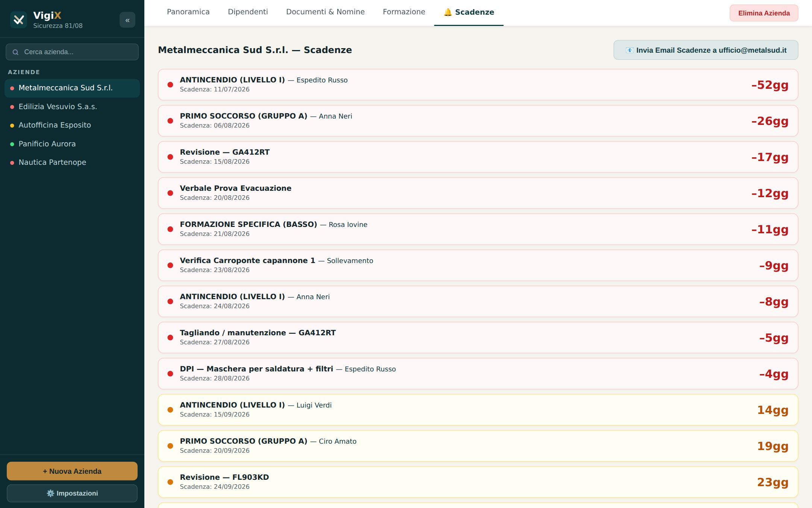Click Scadenza: 06/08/2026 date text
This screenshot has height=508, width=812.
click(215, 126)
